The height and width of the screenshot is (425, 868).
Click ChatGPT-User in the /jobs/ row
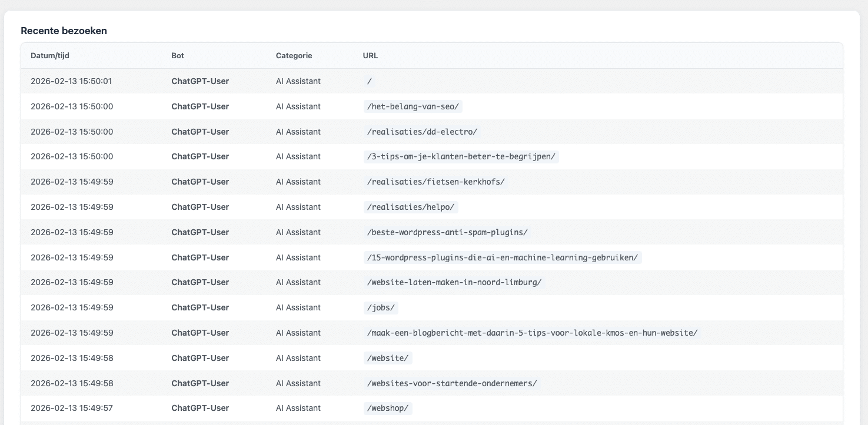(200, 308)
